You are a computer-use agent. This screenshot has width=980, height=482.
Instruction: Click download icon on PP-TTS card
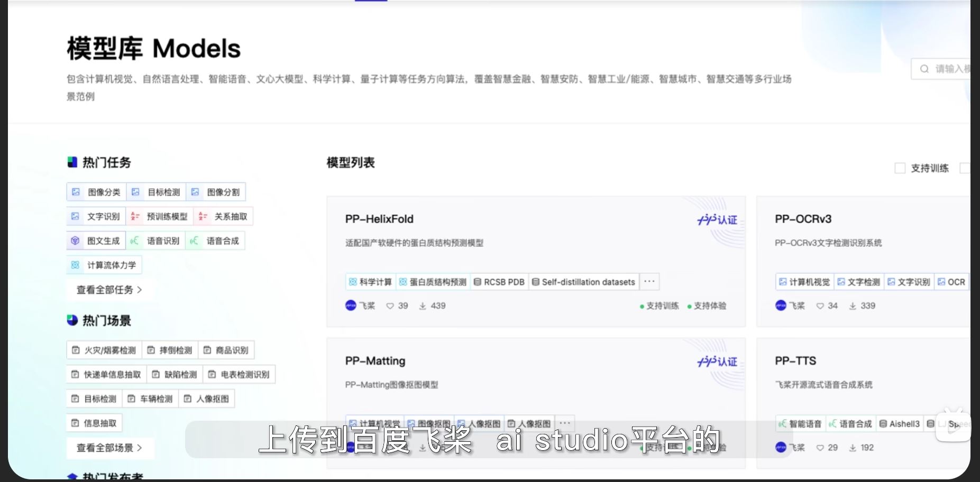point(853,448)
